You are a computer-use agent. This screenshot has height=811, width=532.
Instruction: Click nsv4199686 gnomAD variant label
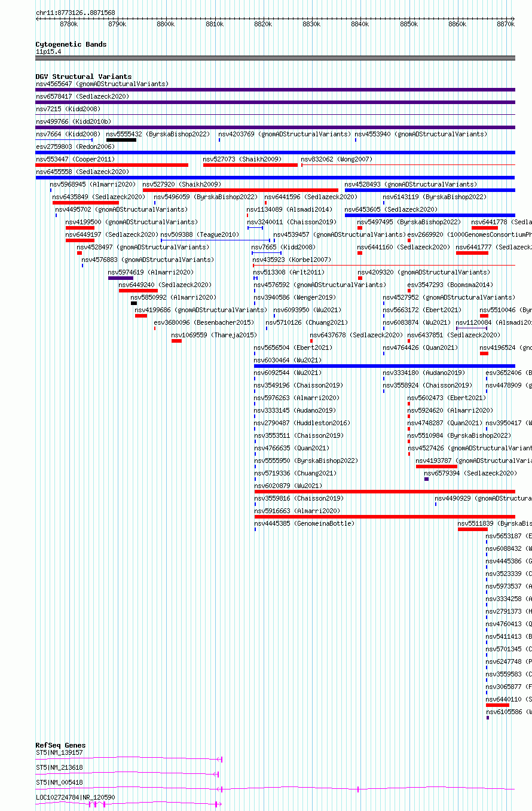201,310
